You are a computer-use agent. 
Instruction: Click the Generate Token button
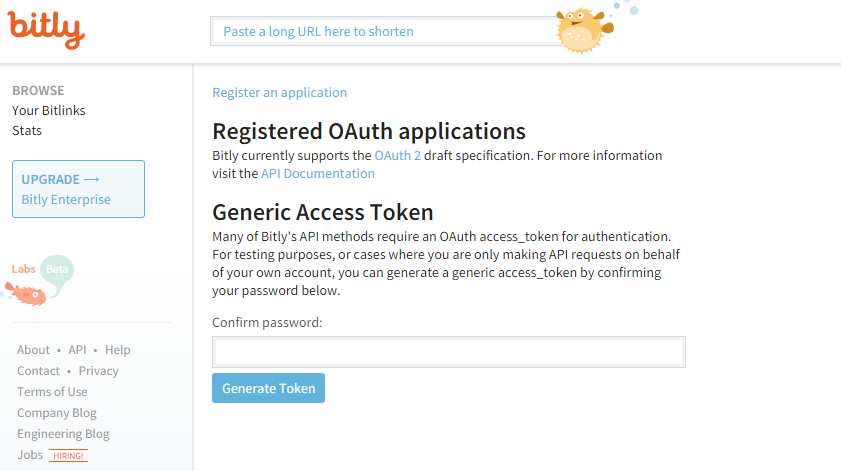pyautogui.click(x=268, y=388)
